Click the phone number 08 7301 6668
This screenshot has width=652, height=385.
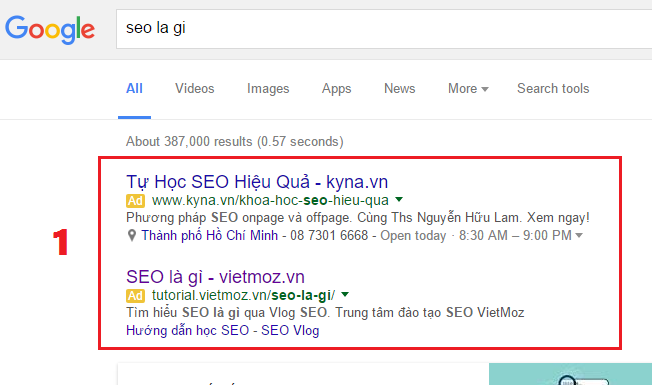329,236
